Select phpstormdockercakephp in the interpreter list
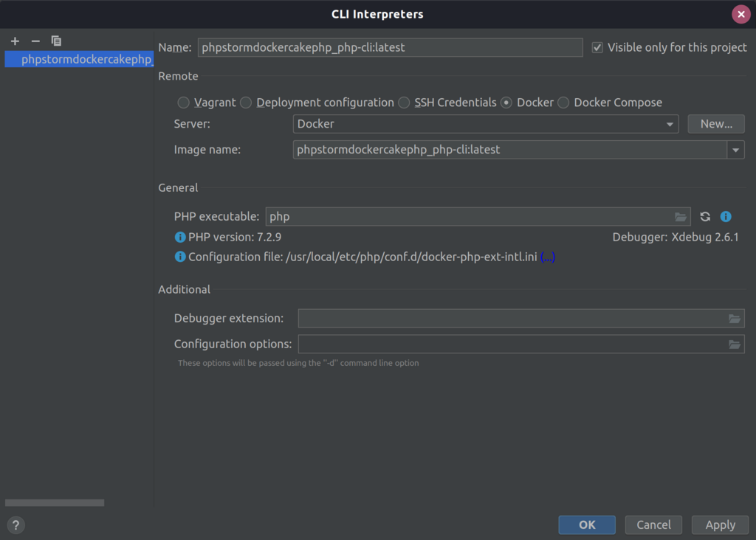 [76, 59]
